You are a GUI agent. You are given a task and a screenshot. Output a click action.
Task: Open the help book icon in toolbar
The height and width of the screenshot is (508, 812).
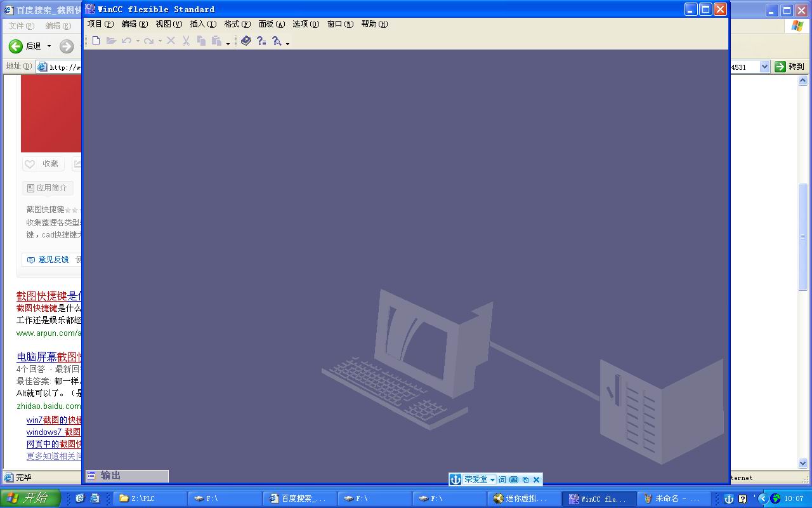click(246, 41)
